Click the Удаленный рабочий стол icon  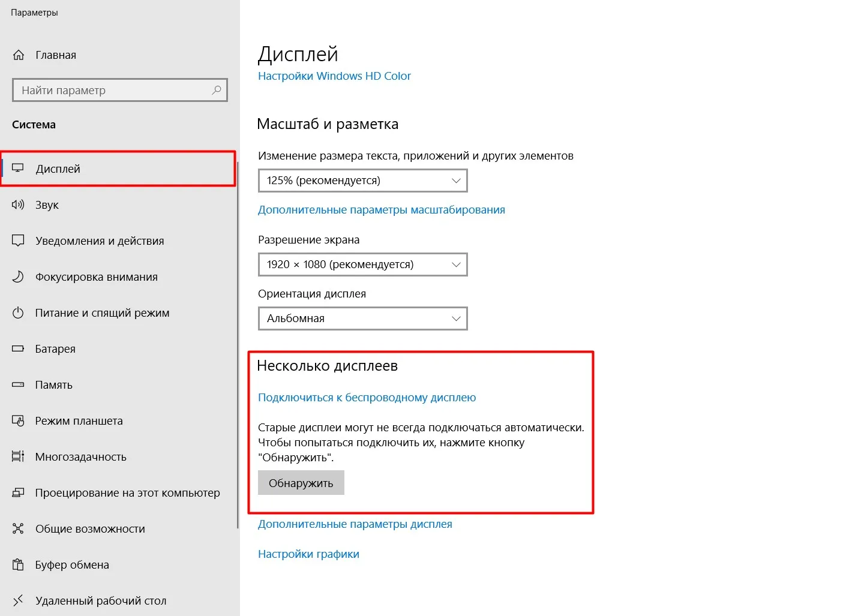tap(18, 600)
